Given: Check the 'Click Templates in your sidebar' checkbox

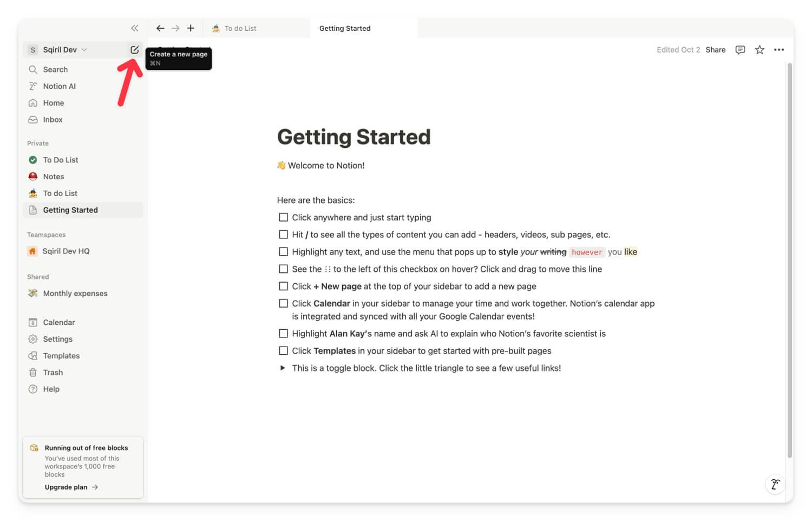Looking at the screenshot, I should (283, 350).
